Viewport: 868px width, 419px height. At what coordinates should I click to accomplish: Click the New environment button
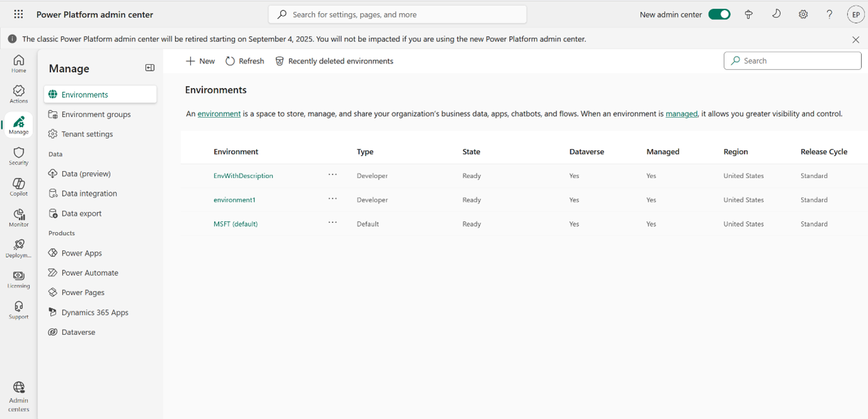pos(200,61)
